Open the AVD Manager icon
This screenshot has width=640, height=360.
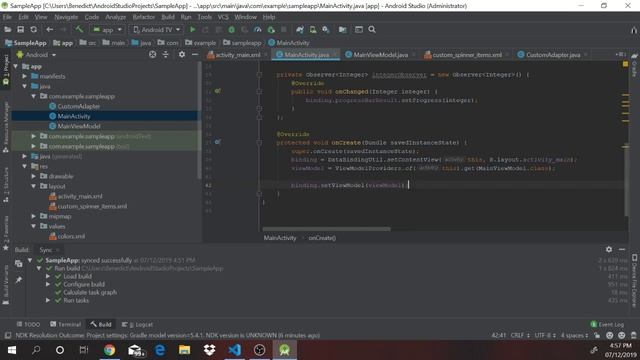point(313,29)
